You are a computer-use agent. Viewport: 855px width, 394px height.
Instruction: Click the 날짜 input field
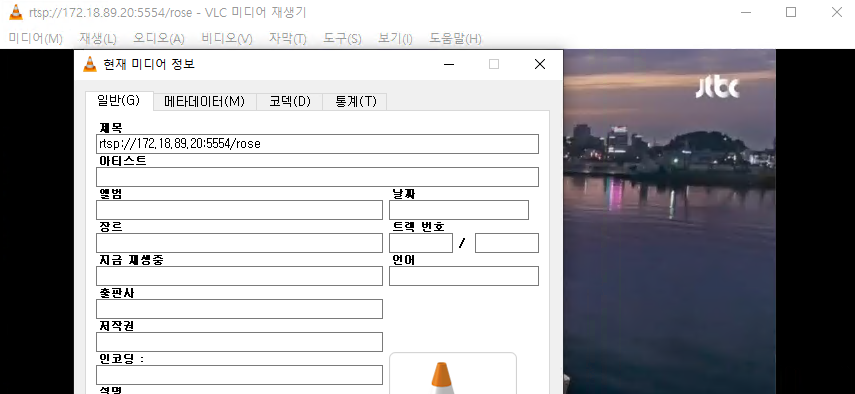[459, 210]
